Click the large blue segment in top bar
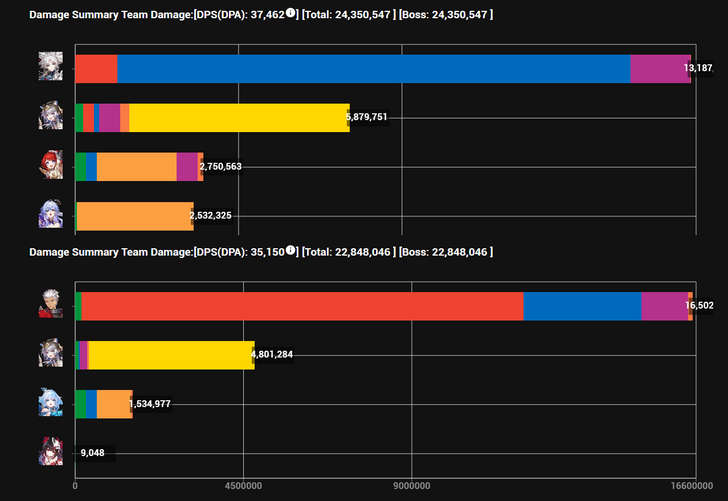Screen dimensions: 728x501 click(x=373, y=68)
